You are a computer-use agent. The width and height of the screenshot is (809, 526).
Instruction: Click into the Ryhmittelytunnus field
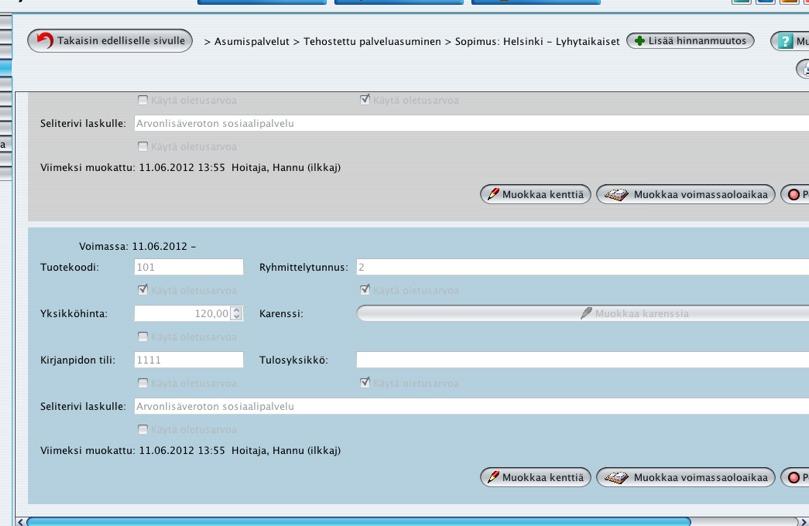[x=583, y=267]
